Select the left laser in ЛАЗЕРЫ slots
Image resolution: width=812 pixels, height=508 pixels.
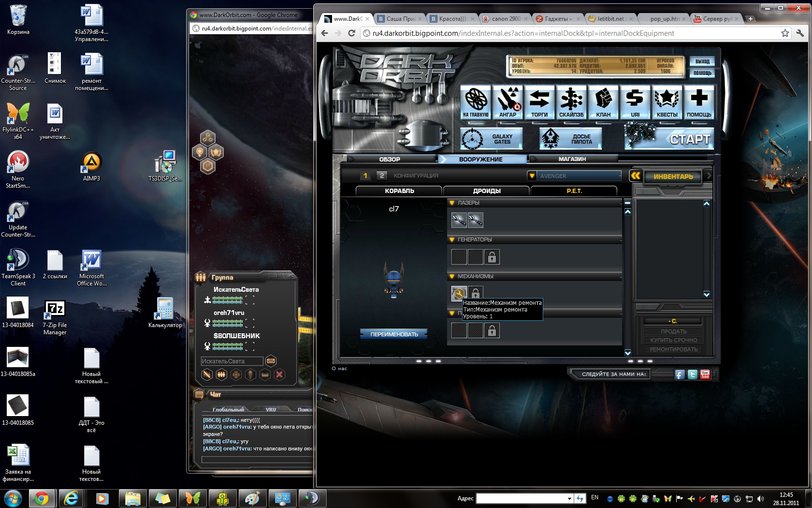(x=459, y=220)
